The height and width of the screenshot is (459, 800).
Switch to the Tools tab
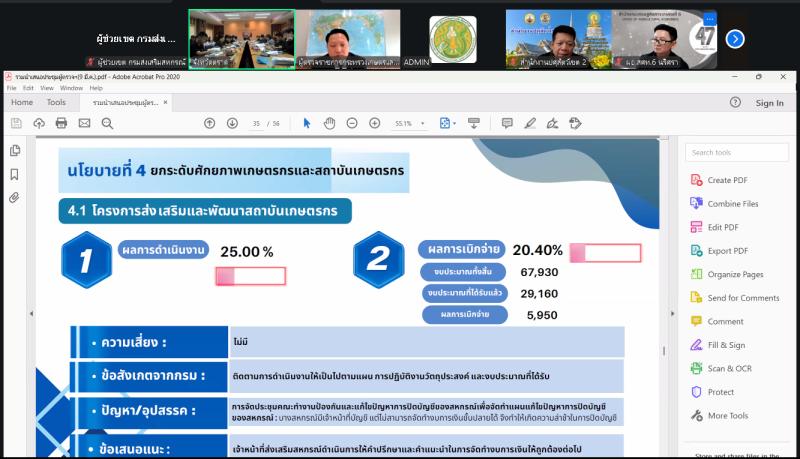coord(56,102)
